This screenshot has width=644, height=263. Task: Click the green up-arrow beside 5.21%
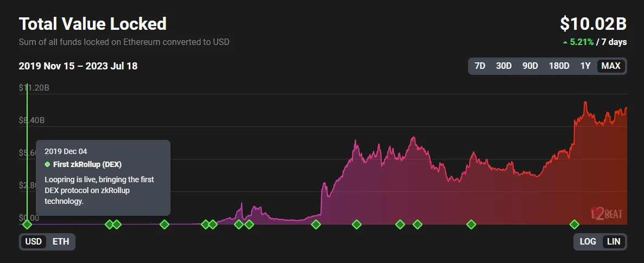click(565, 42)
